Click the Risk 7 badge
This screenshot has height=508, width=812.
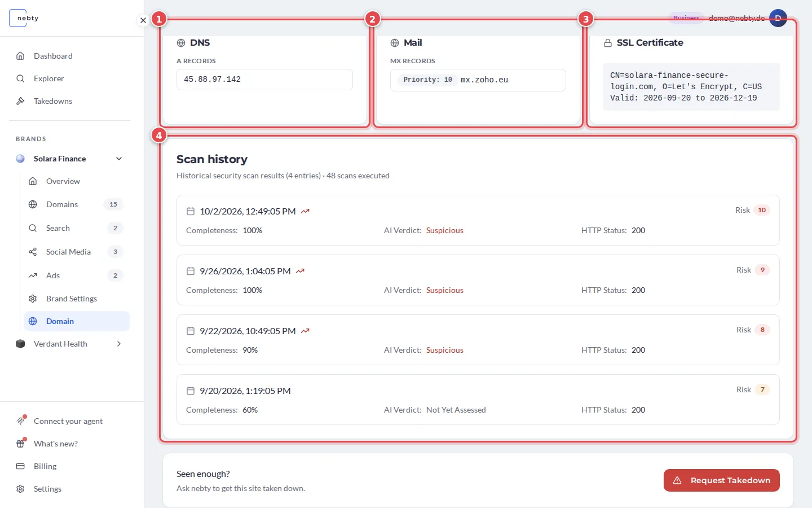click(x=762, y=389)
